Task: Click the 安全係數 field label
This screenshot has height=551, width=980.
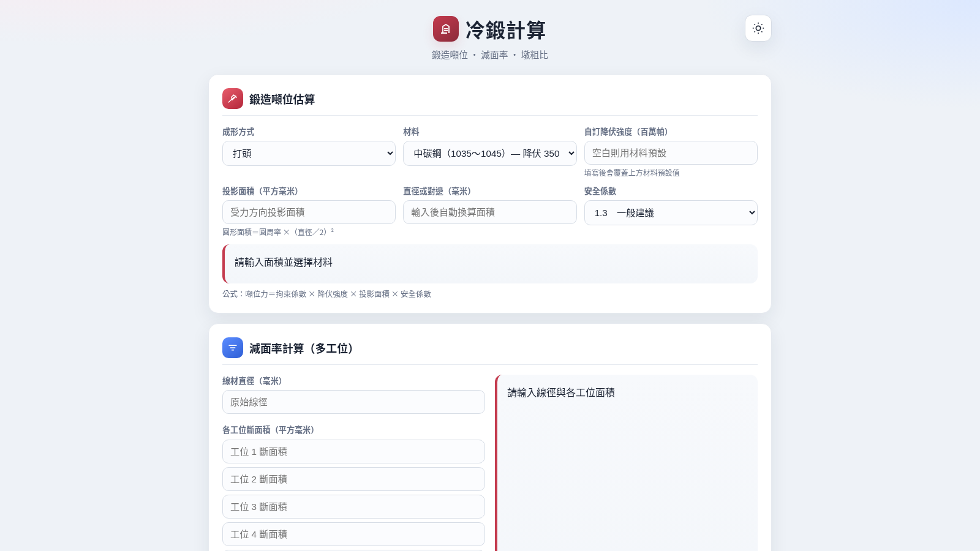Action: 600,191
